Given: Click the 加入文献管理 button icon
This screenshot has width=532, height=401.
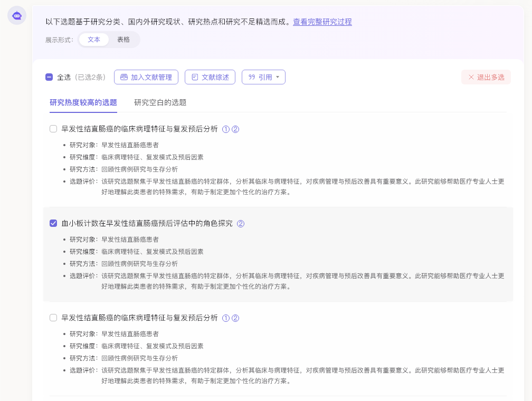Looking at the screenshot, I should 124,77.
